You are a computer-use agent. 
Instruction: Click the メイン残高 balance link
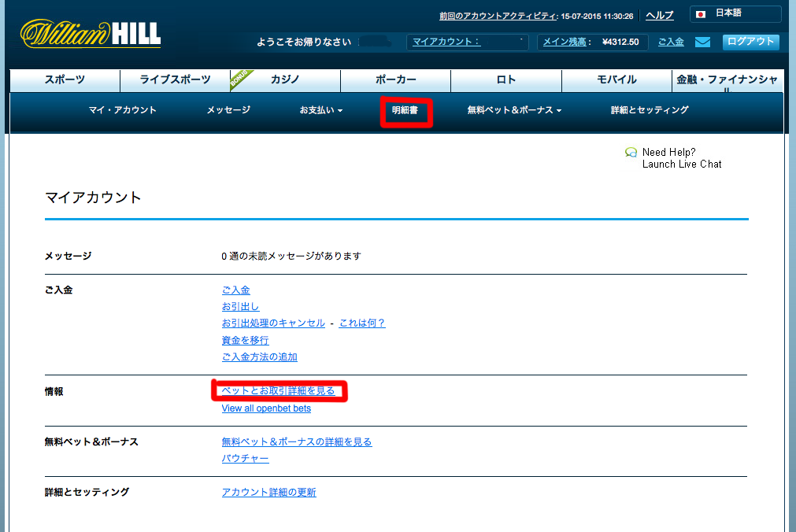pyautogui.click(x=565, y=42)
